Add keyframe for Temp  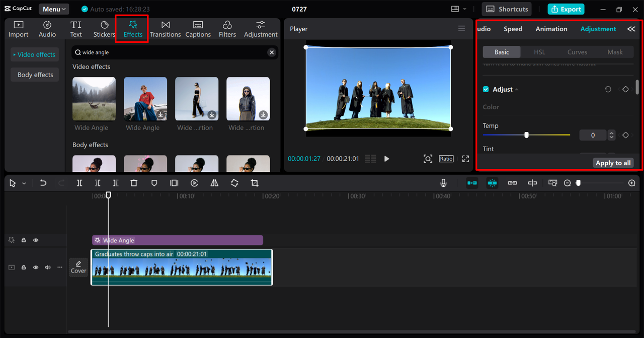pyautogui.click(x=625, y=135)
